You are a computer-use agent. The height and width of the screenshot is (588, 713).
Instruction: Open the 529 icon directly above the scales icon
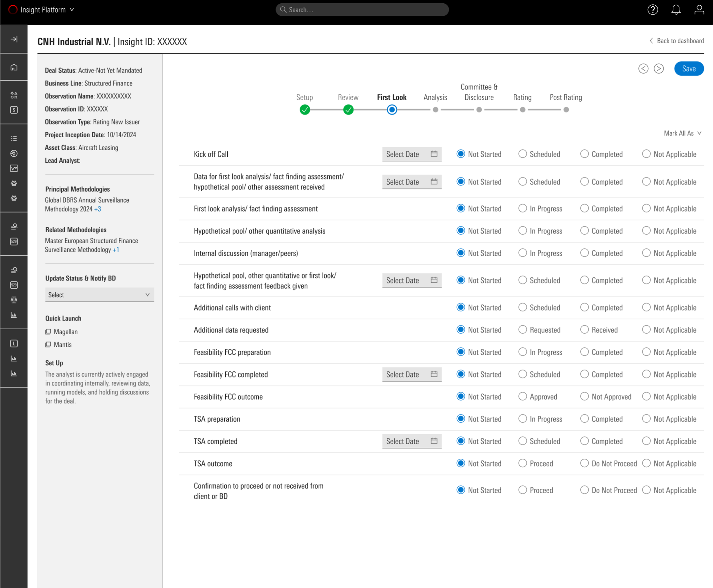coord(14,285)
